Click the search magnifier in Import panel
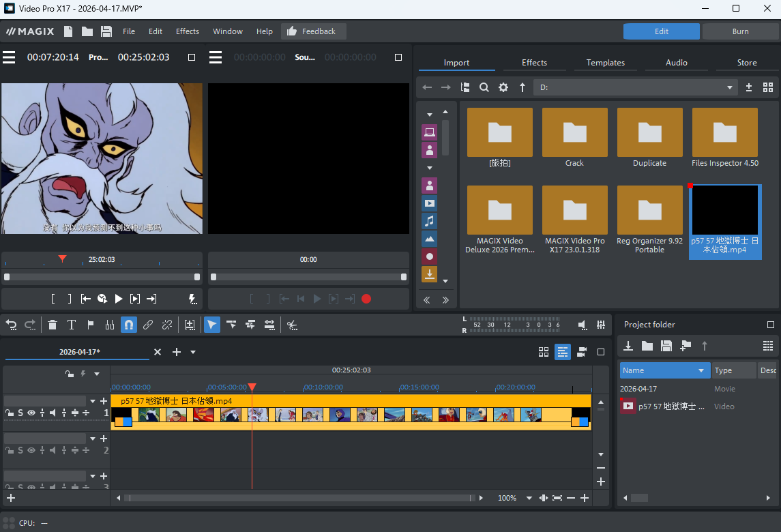Screen dimensions: 781x532 click(484, 87)
